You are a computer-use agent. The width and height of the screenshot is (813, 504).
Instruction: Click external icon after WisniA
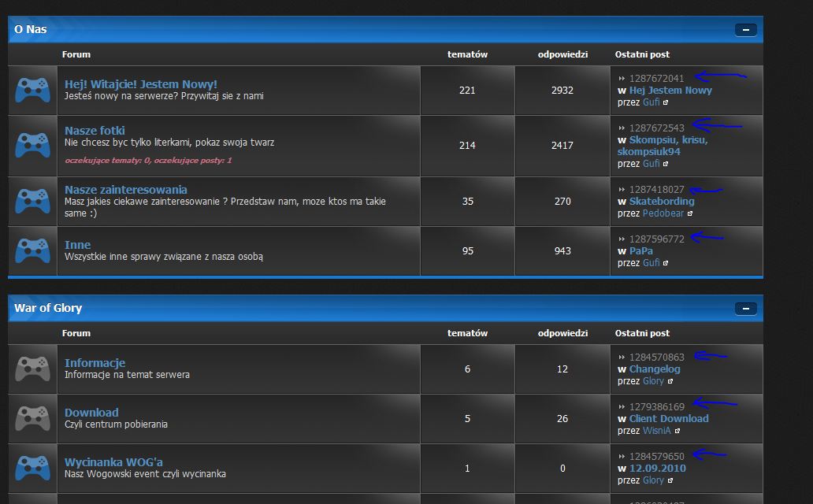click(677, 431)
